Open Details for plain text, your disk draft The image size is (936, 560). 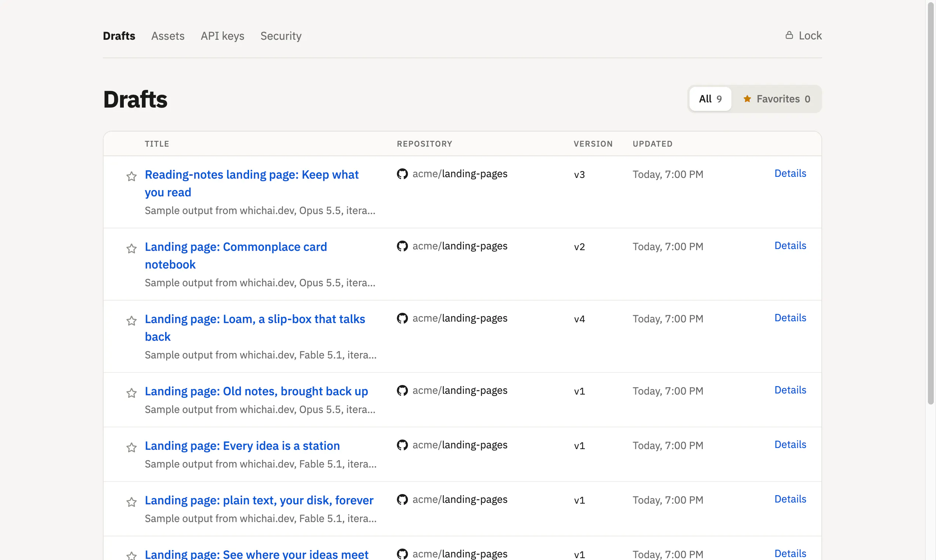(790, 499)
